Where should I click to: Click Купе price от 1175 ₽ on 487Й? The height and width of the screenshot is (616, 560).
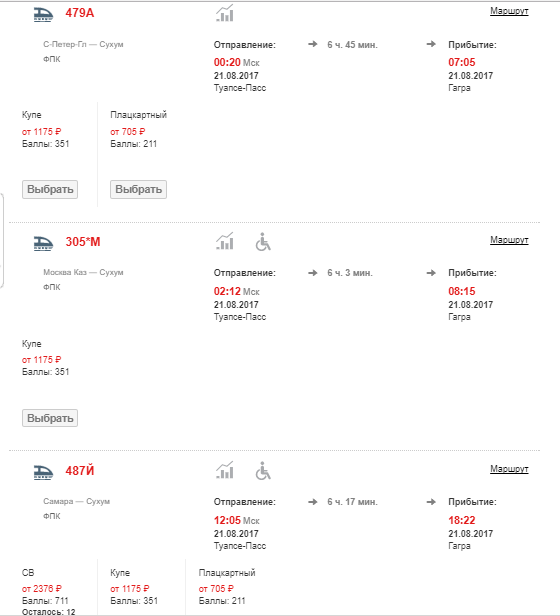click(130, 588)
